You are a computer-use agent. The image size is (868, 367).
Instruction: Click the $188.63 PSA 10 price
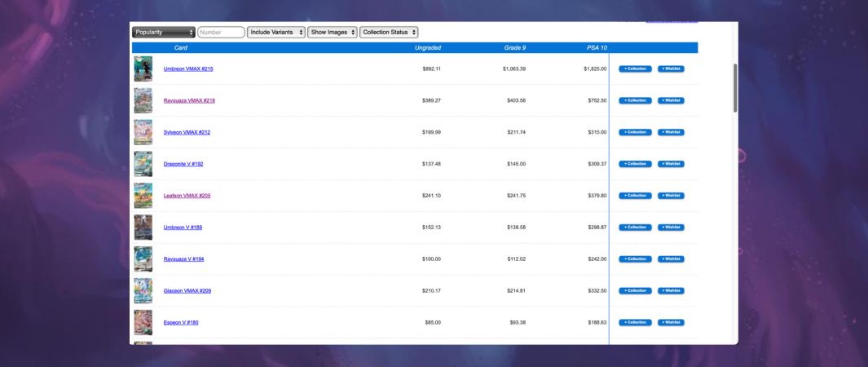point(597,322)
